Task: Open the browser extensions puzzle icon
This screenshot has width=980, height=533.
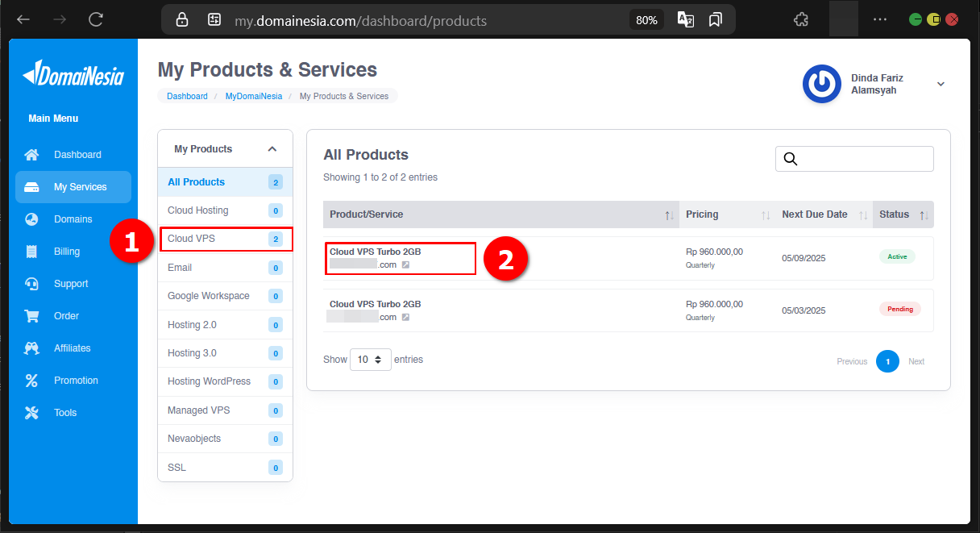Action: coord(801,19)
